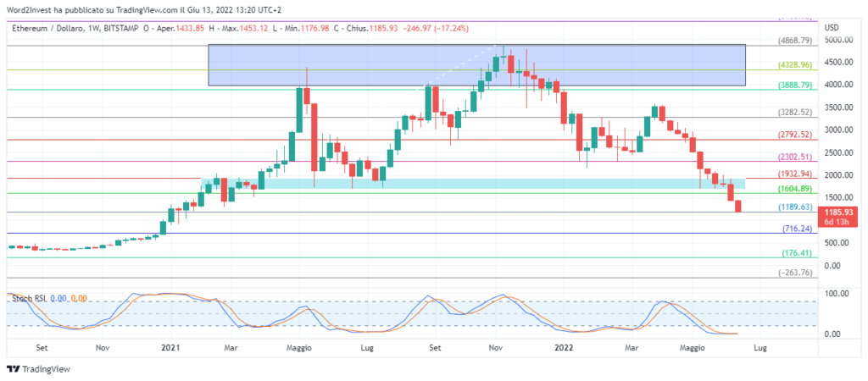The height and width of the screenshot is (381, 868).
Task: Click the 2021 label on time axis
Action: [x=170, y=347]
